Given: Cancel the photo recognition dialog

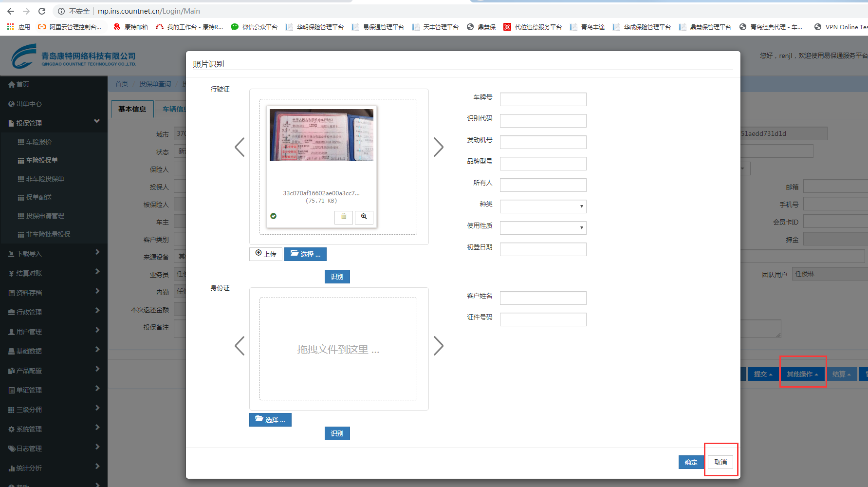Looking at the screenshot, I should coord(720,462).
